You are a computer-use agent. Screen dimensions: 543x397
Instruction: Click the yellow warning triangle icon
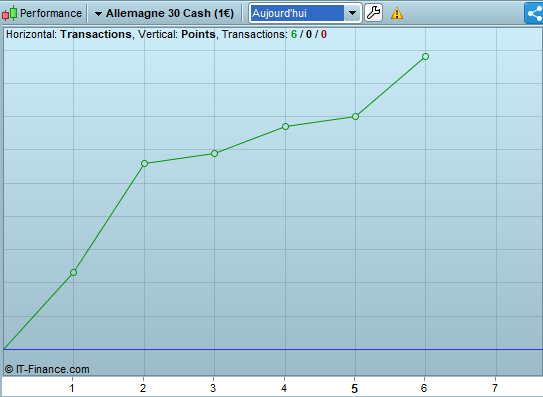[x=397, y=14]
